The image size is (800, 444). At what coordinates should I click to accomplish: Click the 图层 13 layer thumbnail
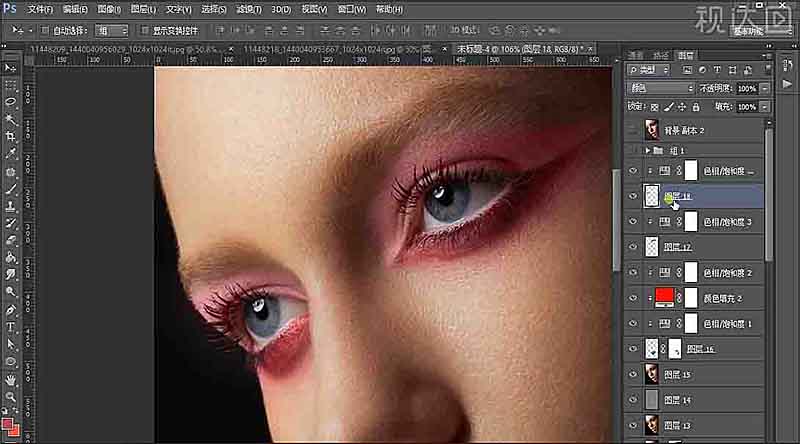(652, 425)
